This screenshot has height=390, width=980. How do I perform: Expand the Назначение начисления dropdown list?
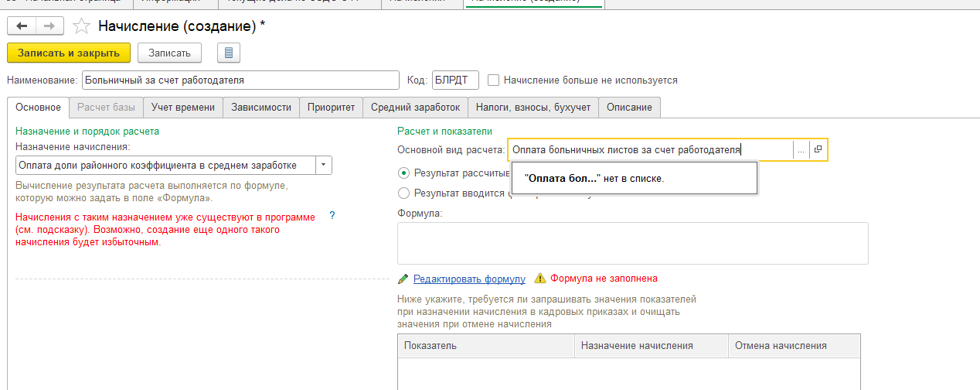(324, 165)
